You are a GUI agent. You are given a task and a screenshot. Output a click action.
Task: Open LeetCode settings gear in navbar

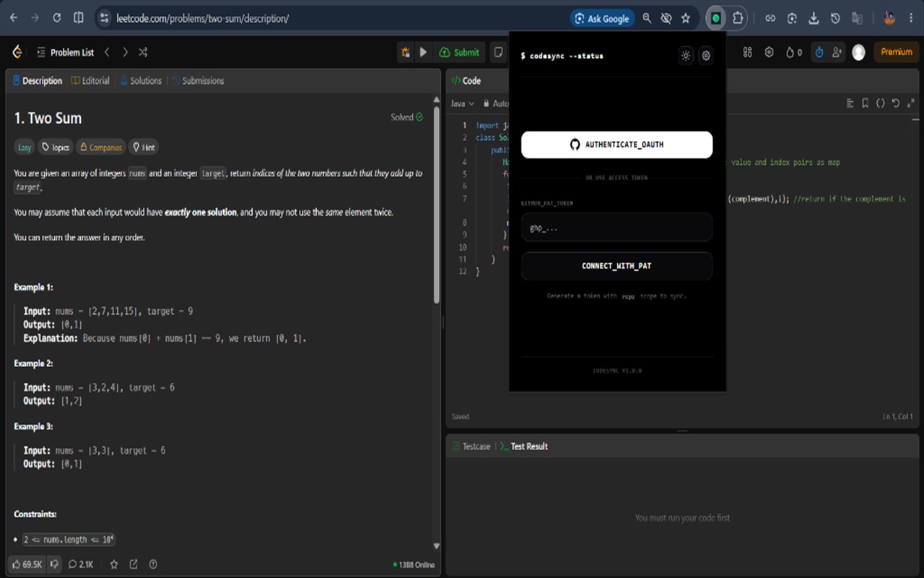770,52
